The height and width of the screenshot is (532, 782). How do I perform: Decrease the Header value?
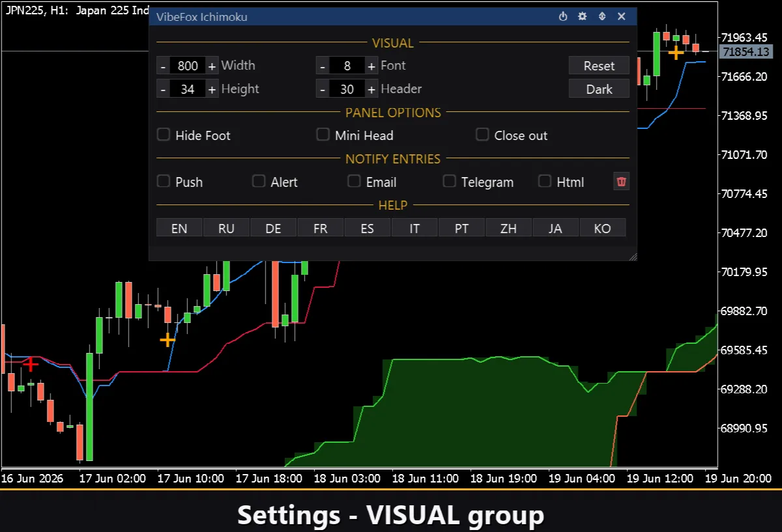click(x=323, y=89)
